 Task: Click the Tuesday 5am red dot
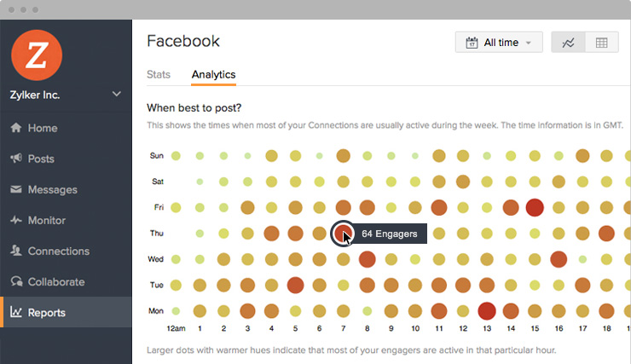(x=295, y=286)
